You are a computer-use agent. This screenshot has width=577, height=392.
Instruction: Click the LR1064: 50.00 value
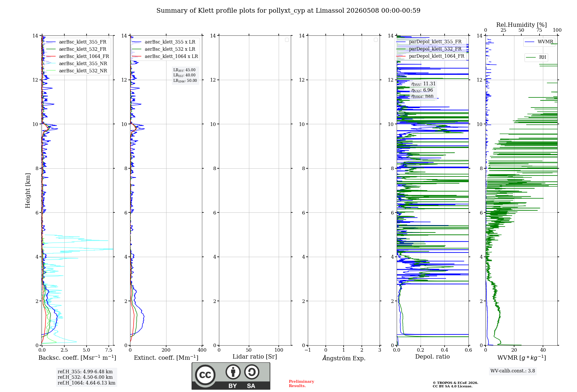[x=185, y=81]
